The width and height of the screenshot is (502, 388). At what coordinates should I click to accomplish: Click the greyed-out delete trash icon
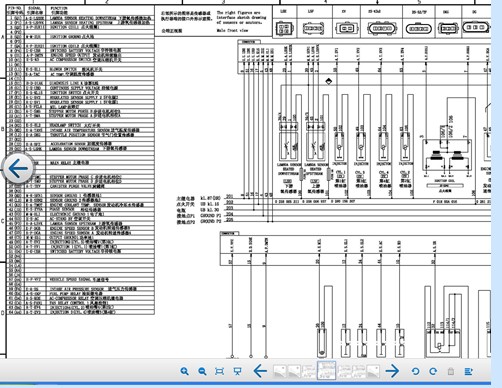pyautogui.click(x=451, y=371)
